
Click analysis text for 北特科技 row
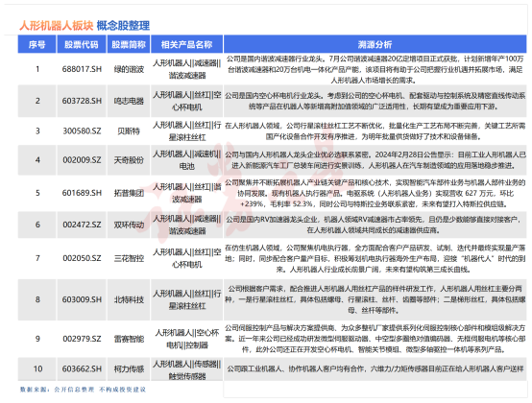click(375, 299)
